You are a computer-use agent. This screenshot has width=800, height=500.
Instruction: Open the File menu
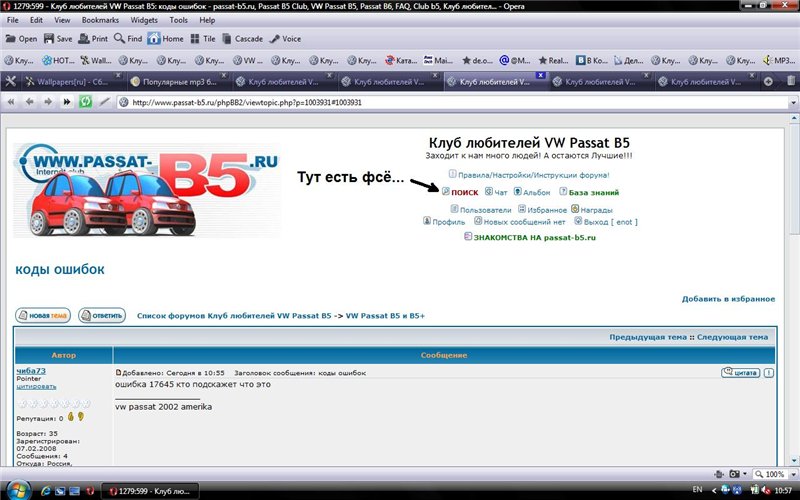12,20
